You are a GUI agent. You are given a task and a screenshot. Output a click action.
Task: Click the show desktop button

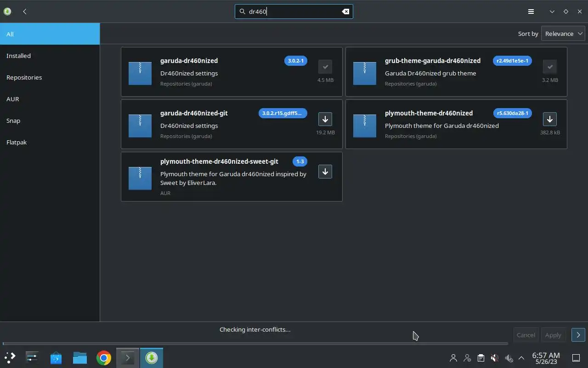tap(576, 358)
